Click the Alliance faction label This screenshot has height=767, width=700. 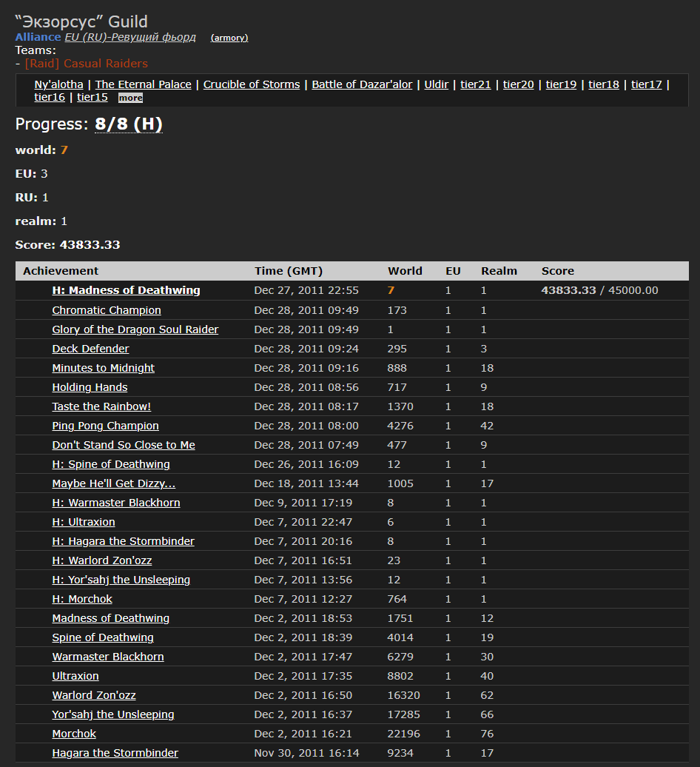point(38,37)
